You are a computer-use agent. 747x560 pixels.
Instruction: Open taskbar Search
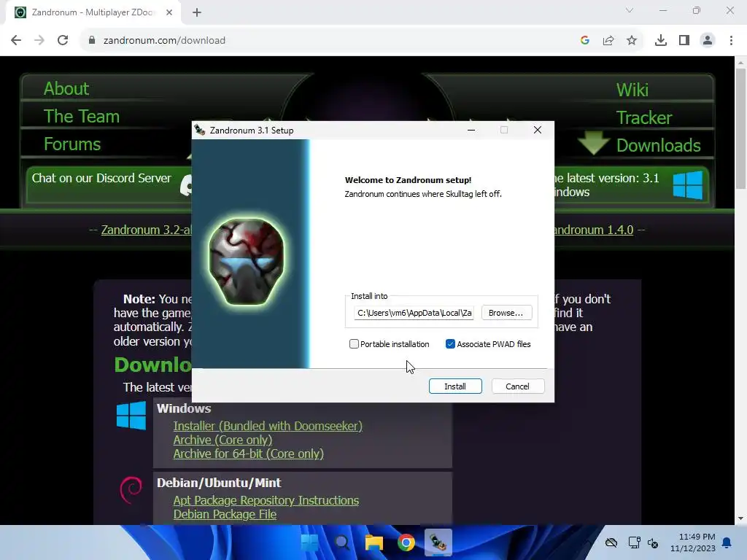click(x=342, y=542)
